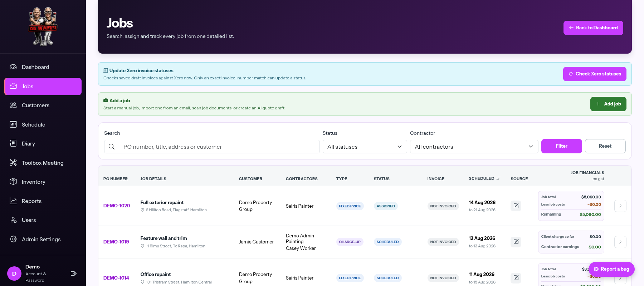
Task: Click the Report a bug button
Action: (x=611, y=269)
